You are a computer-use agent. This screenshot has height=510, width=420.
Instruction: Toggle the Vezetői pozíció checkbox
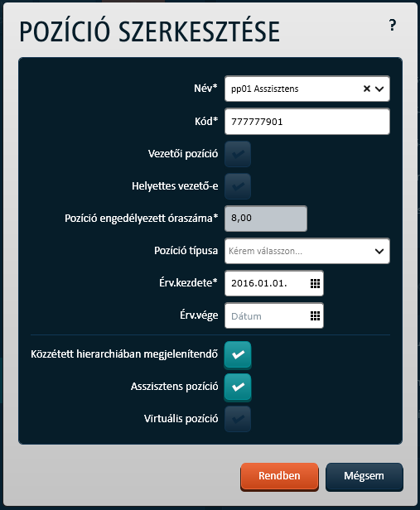238,154
